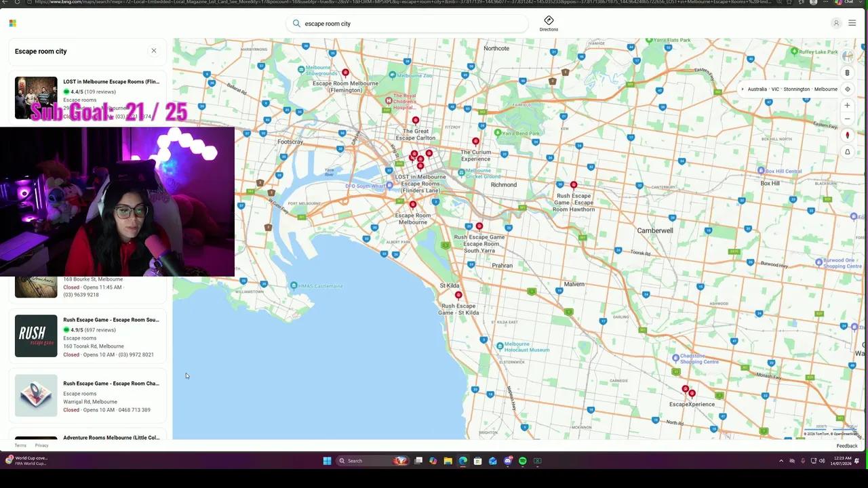Zoom out on the map
Viewport: 868px width, 488px height.
click(847, 119)
